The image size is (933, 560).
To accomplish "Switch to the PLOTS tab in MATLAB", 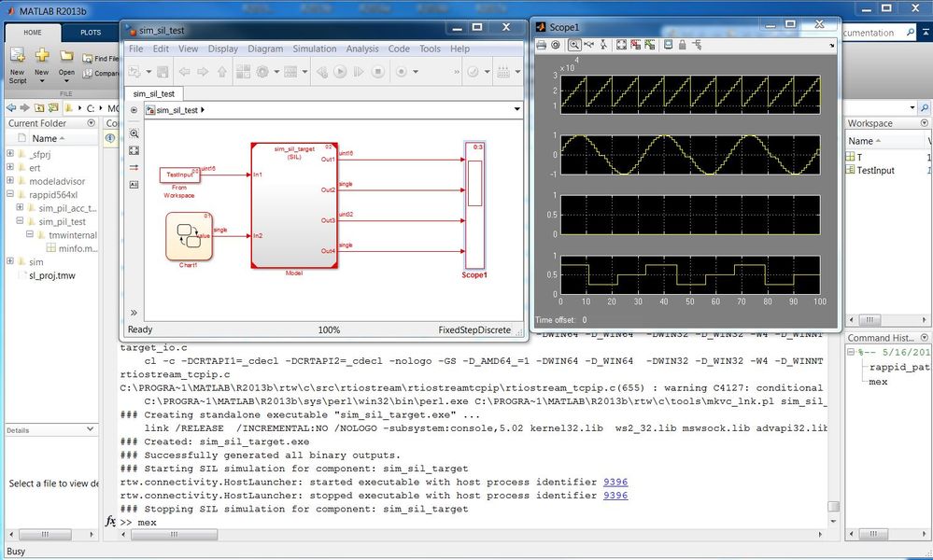I will click(91, 33).
